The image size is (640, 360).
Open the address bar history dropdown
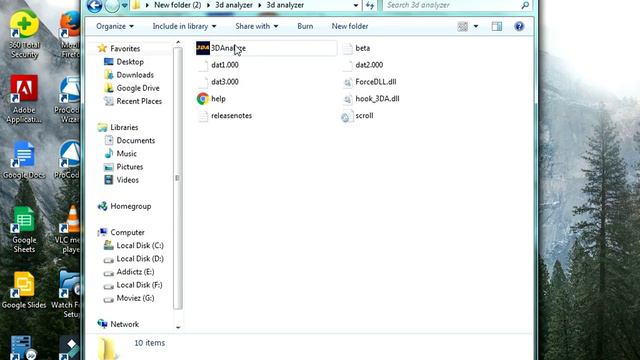pos(356,5)
